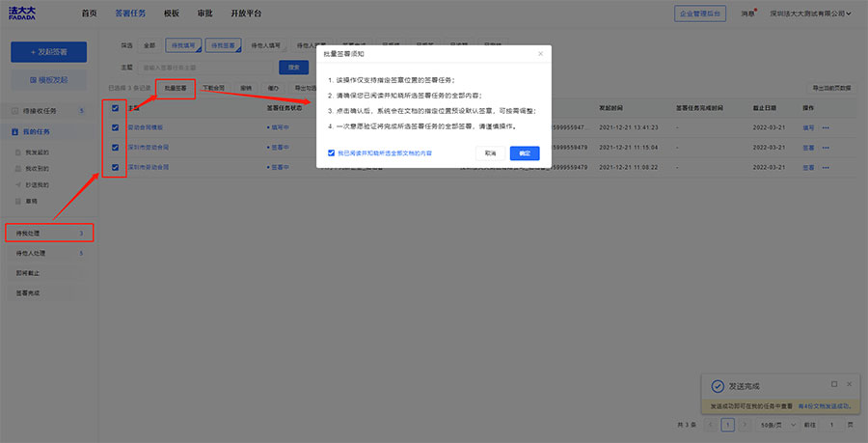868x443 pixels.
Task: Go to previous page arrow
Action: 711,426
